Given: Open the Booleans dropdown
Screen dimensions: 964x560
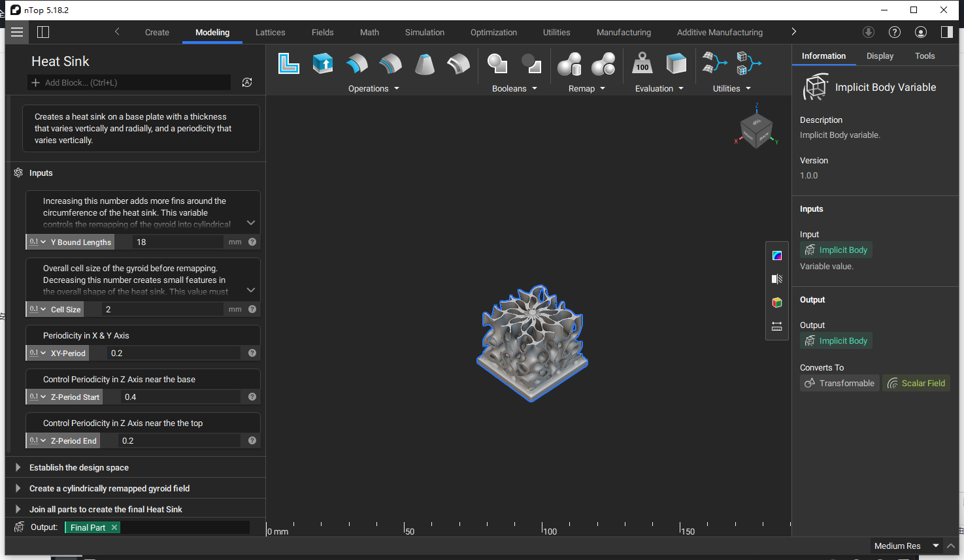Looking at the screenshot, I should [x=514, y=89].
